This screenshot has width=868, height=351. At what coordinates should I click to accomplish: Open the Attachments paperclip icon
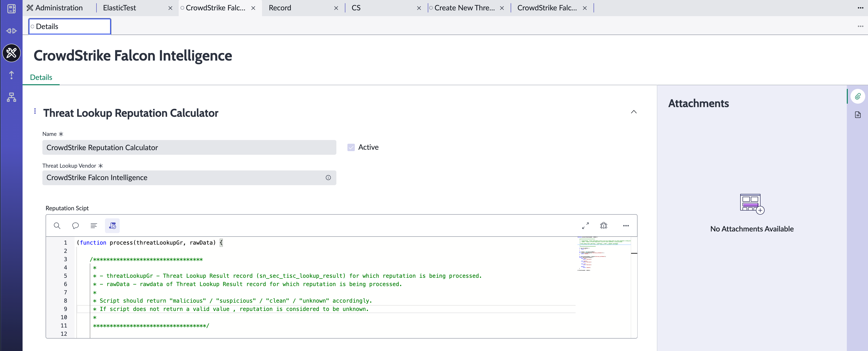point(858,97)
